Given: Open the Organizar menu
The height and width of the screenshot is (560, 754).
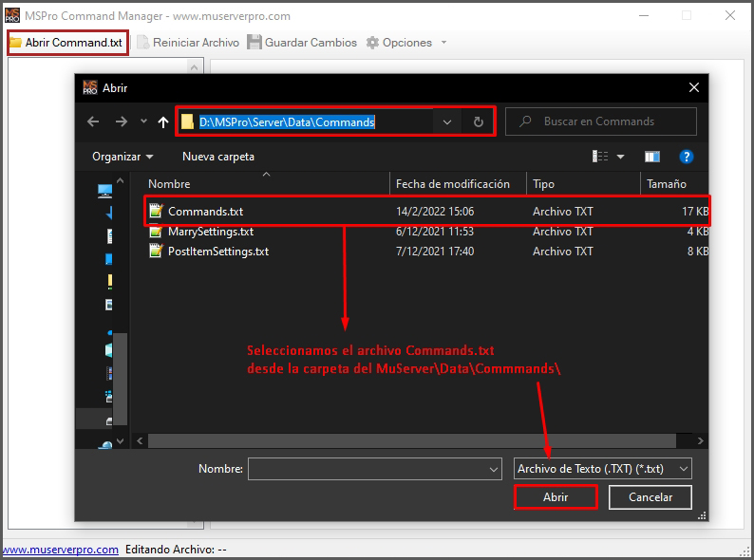Looking at the screenshot, I should [x=123, y=157].
